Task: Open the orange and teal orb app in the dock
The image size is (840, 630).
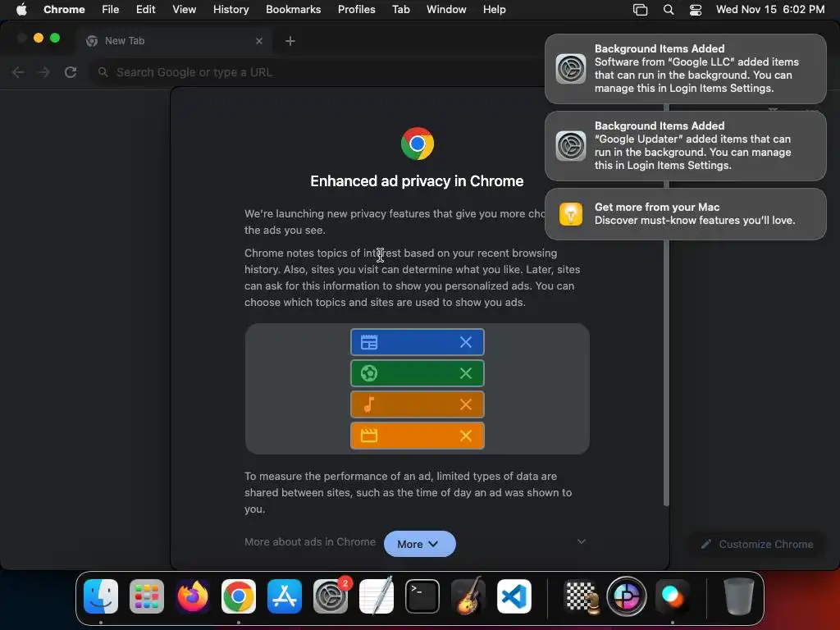Action: [673, 596]
